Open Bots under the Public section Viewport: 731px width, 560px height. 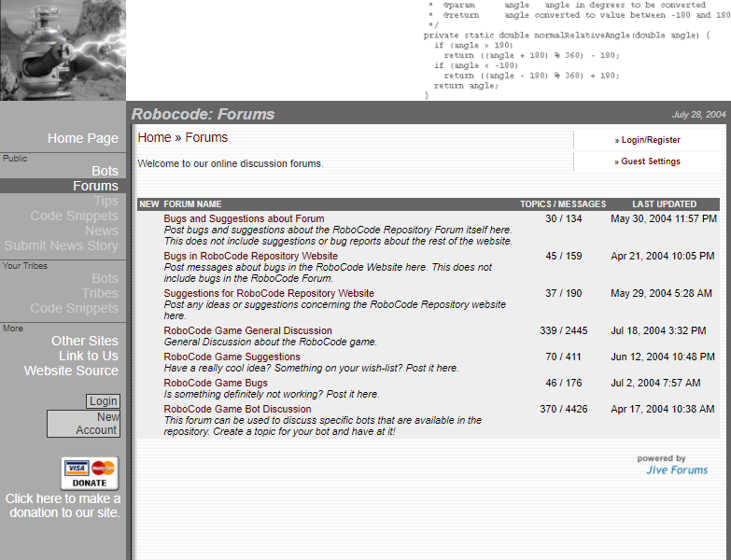(x=105, y=171)
